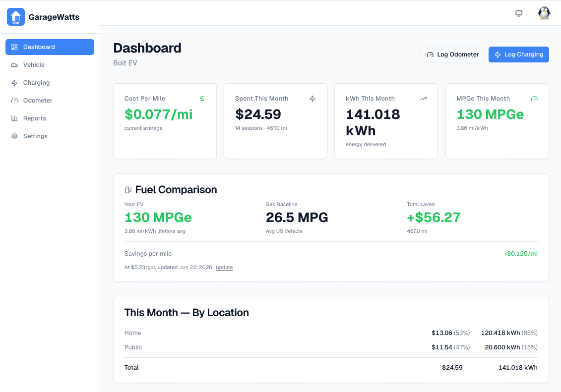Click the Log Odometer button
This screenshot has width=561, height=392.
(x=452, y=55)
